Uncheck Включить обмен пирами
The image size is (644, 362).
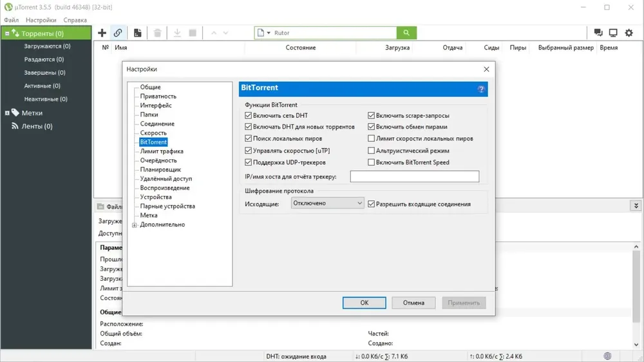click(x=372, y=126)
